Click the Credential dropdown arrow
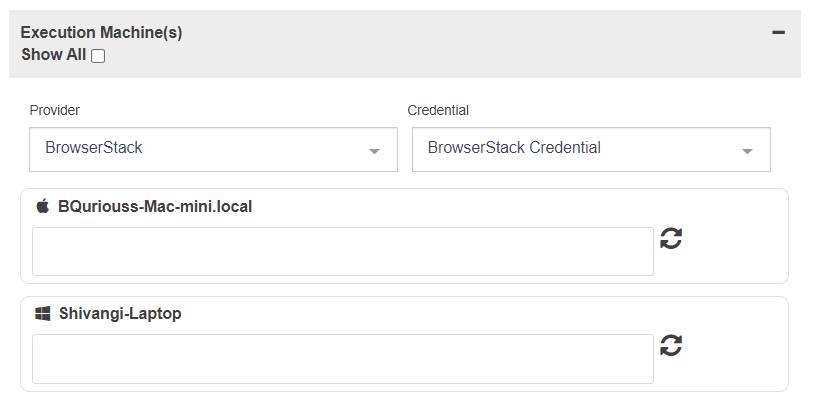Image resolution: width=815 pixels, height=407 pixels. coord(747,151)
